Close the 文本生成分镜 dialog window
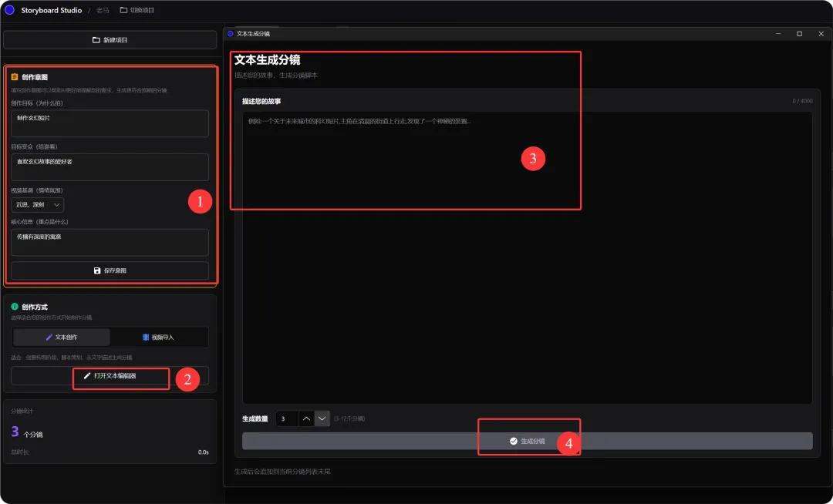The width and height of the screenshot is (833, 504). tap(821, 33)
